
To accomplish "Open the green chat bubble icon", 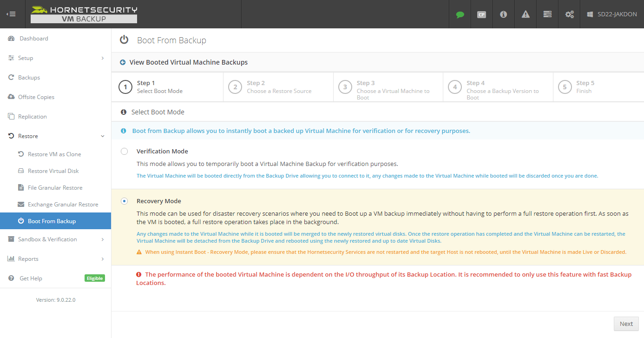I will (x=460, y=14).
